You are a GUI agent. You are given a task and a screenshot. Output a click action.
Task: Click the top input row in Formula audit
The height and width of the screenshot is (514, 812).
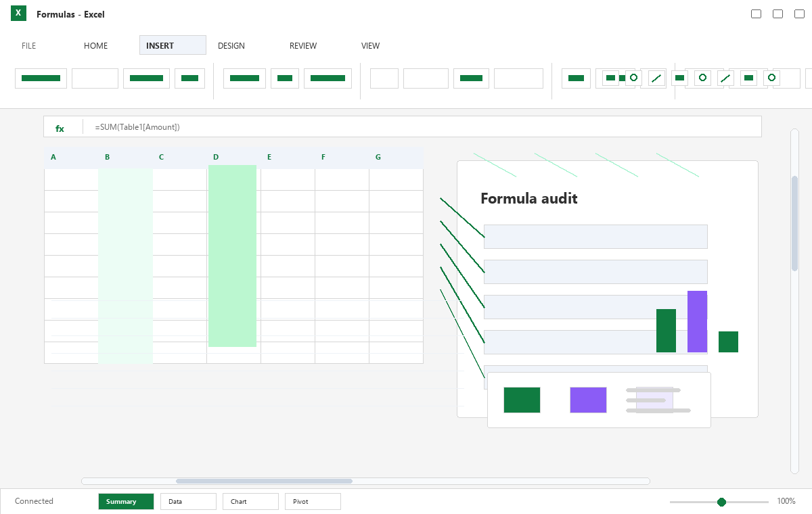pos(595,237)
